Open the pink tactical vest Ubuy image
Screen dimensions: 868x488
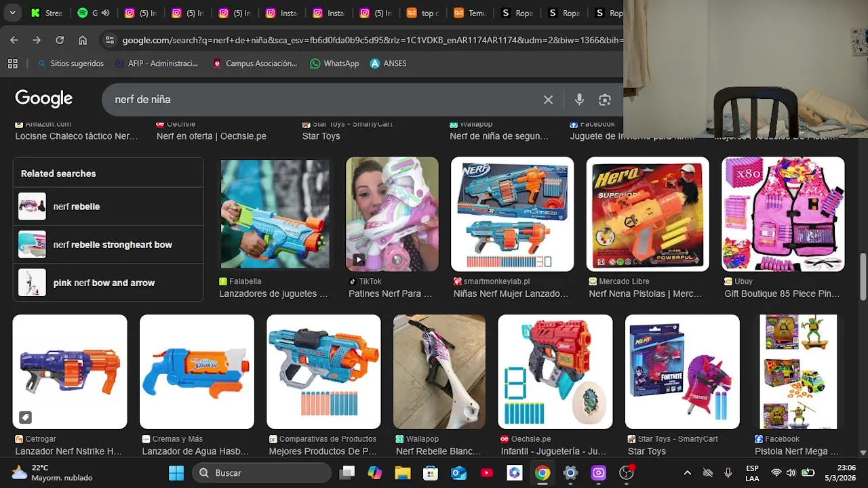tap(783, 214)
